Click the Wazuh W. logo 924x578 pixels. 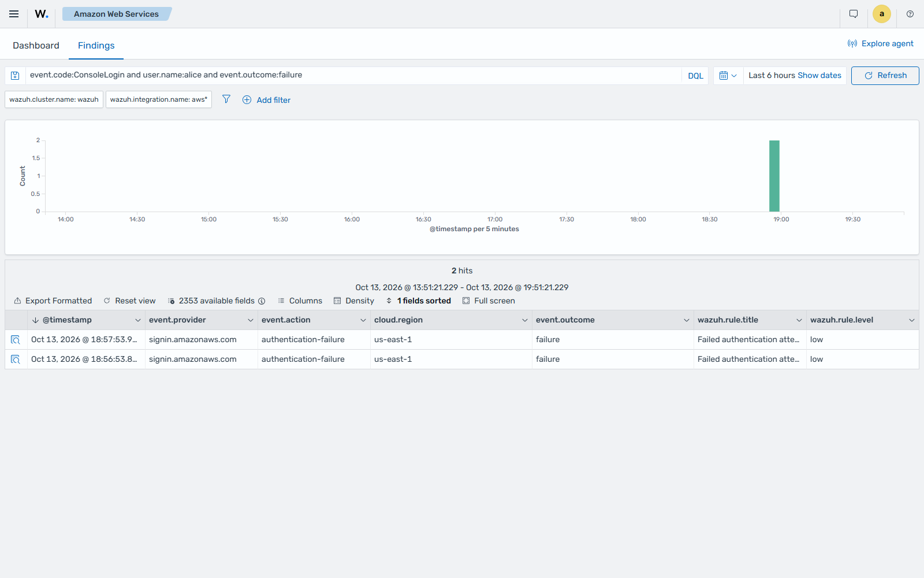[x=42, y=14]
